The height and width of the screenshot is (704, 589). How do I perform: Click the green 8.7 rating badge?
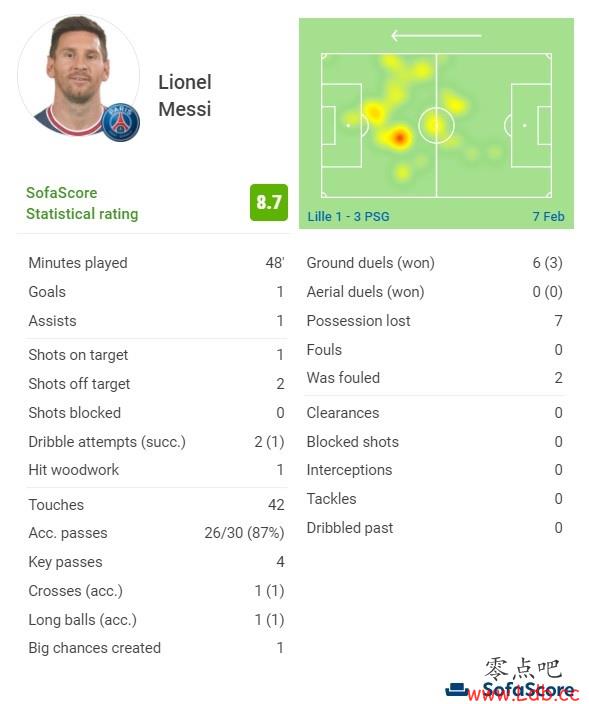[x=268, y=202]
